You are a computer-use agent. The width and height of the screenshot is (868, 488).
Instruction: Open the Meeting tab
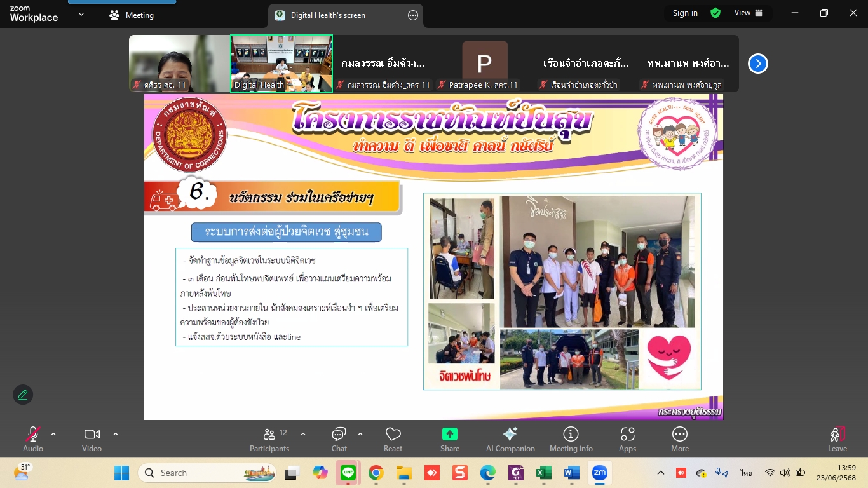click(132, 15)
